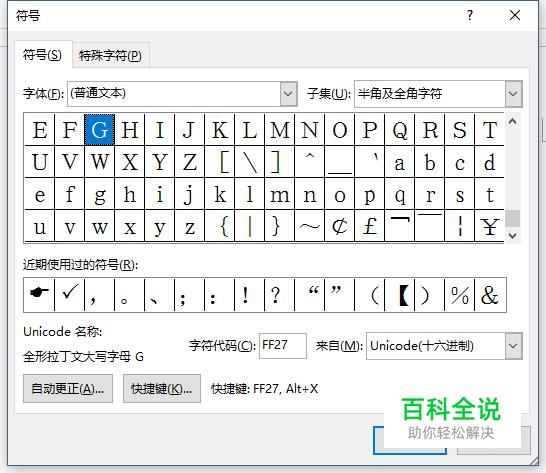This screenshot has width=546, height=473.
Task: Select the recent percent sign symbol
Action: tap(459, 295)
